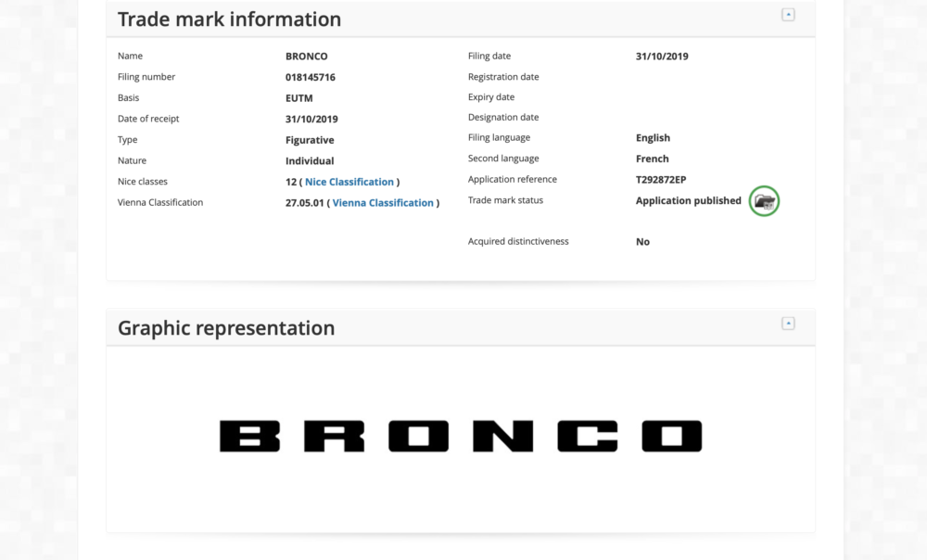Click the green-circled trade mark status folder icon
Screen dimensions: 927x560
click(764, 201)
